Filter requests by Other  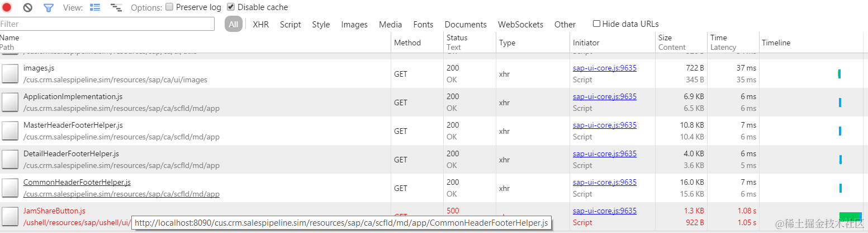point(565,25)
